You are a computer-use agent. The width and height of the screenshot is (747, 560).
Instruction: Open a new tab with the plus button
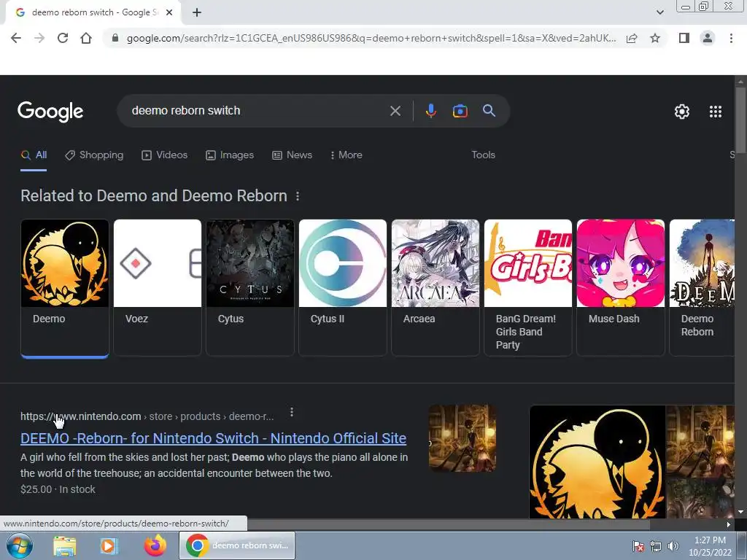197,12
